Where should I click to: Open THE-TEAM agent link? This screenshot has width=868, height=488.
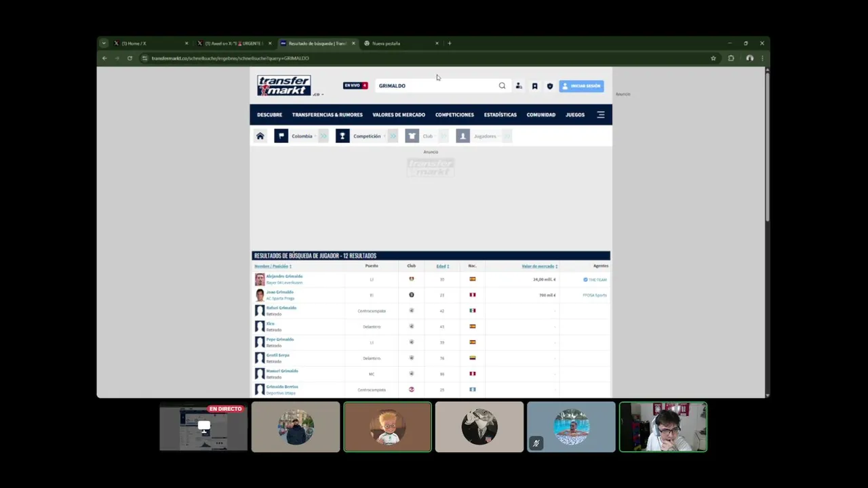(597, 279)
